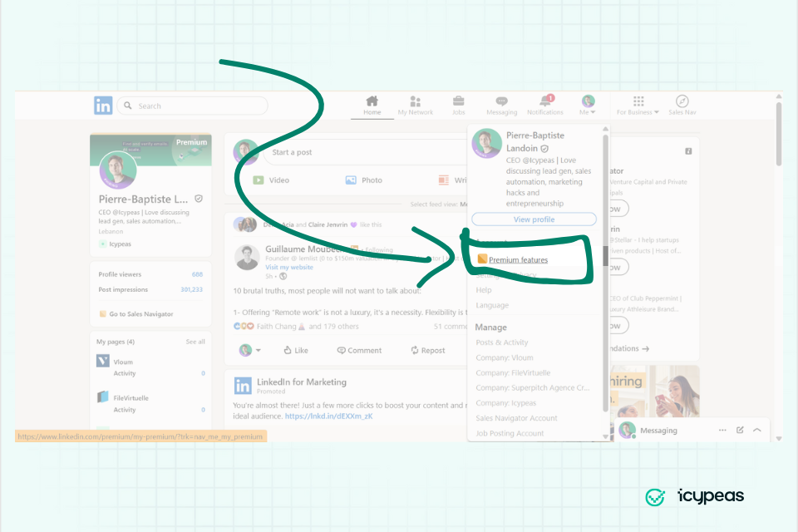Open the Sales Nav compass icon
This screenshot has width=798, height=532.
tap(682, 101)
